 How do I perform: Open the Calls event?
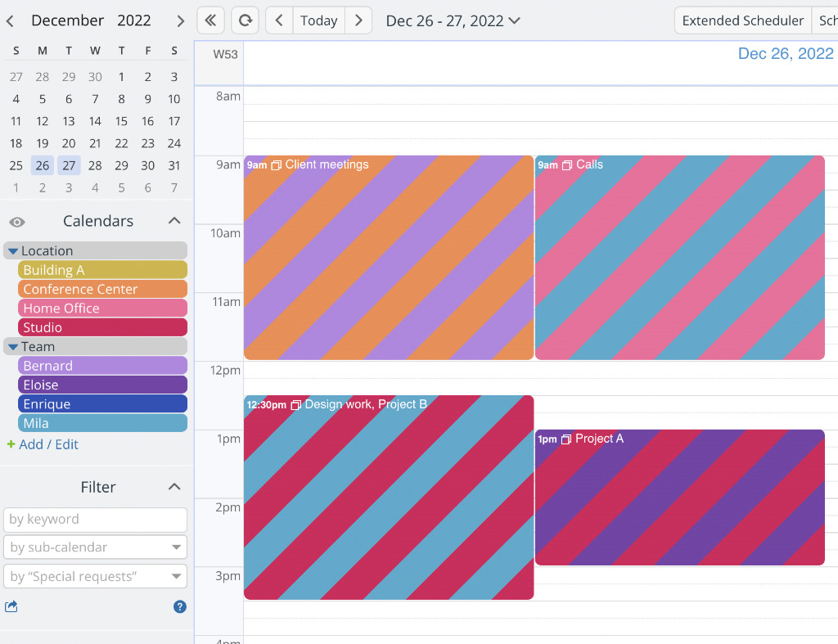pyautogui.click(x=680, y=258)
